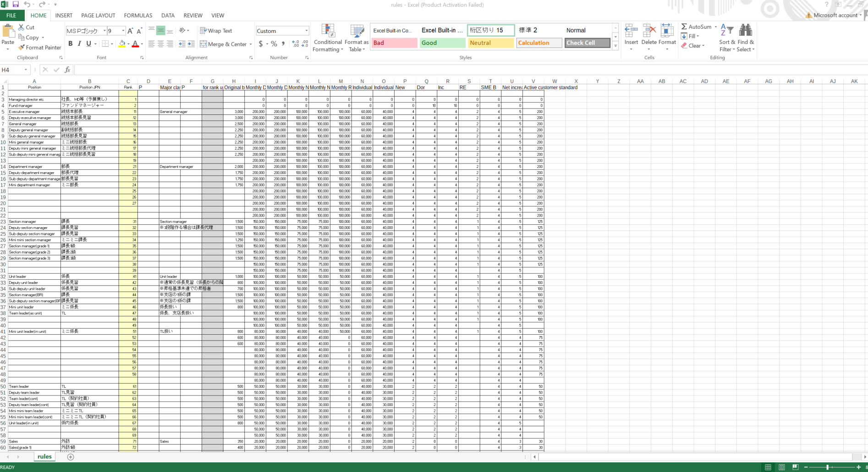Toggle Wrap Text for the cell
The image size is (868, 472).
tap(216, 31)
